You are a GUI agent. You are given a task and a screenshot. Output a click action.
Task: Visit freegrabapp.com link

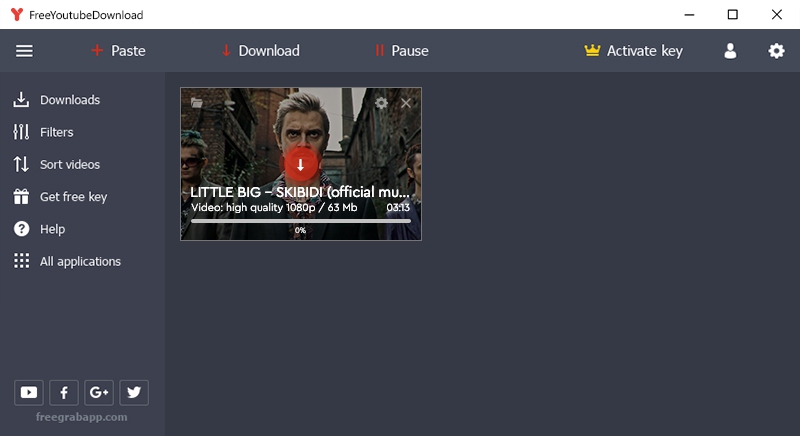pos(82,417)
